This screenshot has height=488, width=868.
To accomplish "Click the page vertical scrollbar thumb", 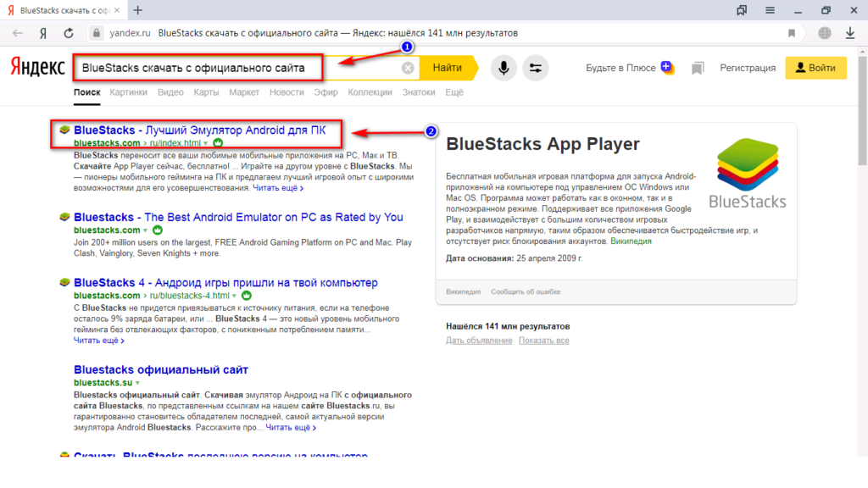I will point(862,111).
